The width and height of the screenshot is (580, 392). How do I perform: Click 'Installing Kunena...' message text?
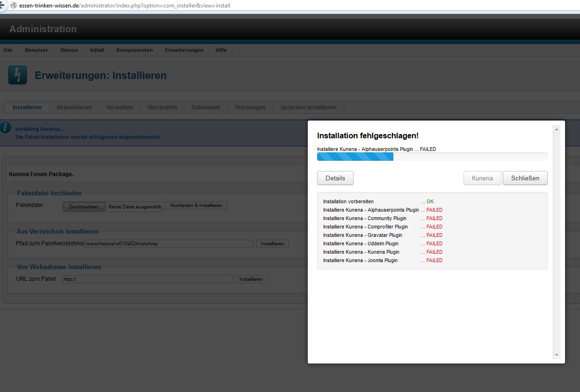pos(39,129)
